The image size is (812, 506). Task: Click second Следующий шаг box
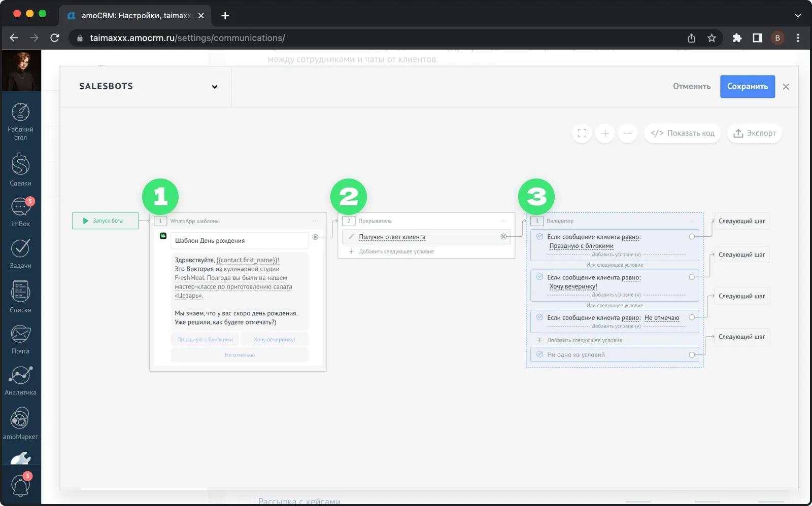click(x=741, y=255)
